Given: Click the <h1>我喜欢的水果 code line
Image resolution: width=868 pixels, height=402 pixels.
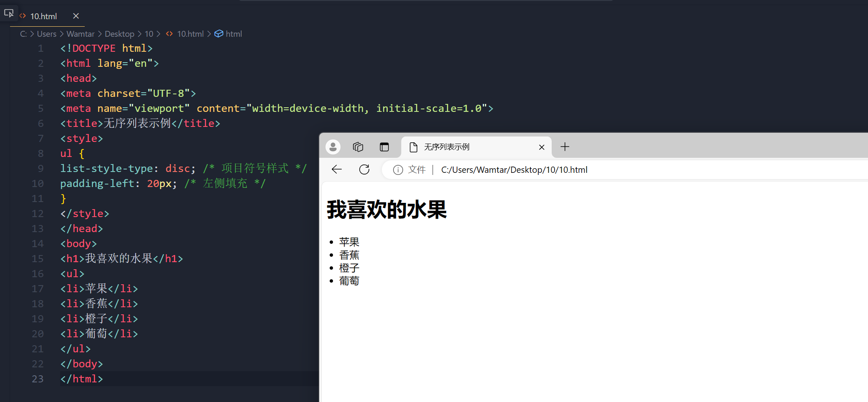Looking at the screenshot, I should [121, 259].
